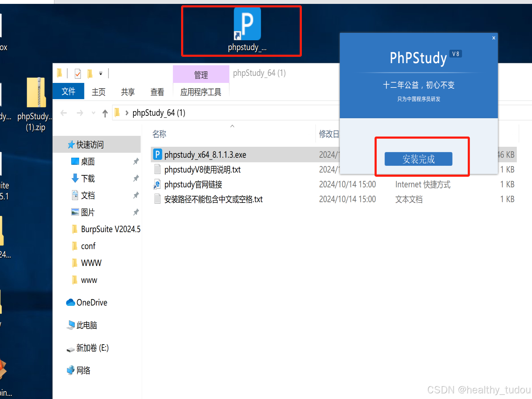The height and width of the screenshot is (399, 532).
Task: Switch to the 查看 ribbon tab
Action: click(157, 92)
